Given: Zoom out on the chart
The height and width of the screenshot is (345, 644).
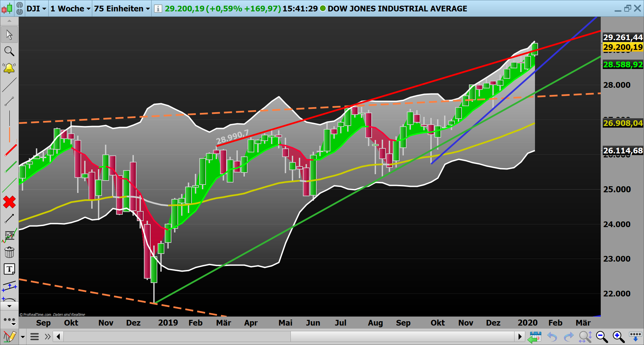Looking at the screenshot, I should [x=601, y=337].
